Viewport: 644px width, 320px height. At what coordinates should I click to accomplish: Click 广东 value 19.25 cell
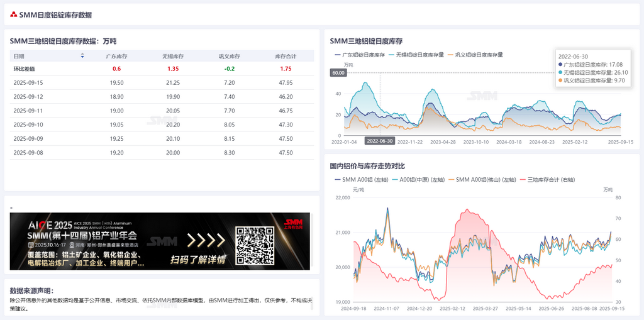pyautogui.click(x=116, y=138)
